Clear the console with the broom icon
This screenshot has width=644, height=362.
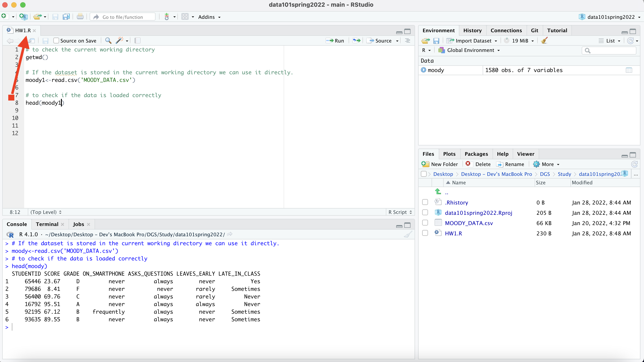(x=408, y=234)
